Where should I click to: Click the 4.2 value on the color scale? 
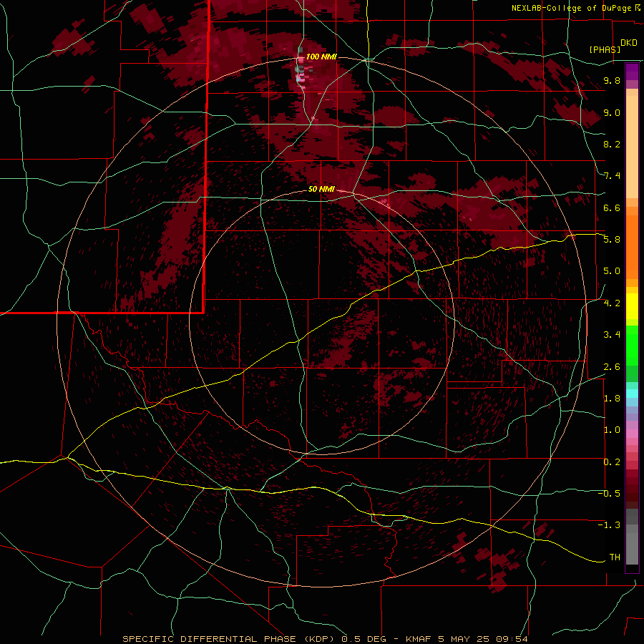[x=612, y=303]
